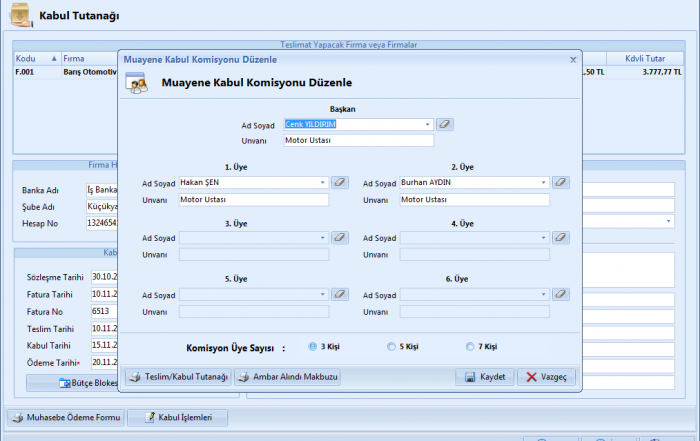Click the Ambar Alındı Makbuzu button

pos(288,377)
